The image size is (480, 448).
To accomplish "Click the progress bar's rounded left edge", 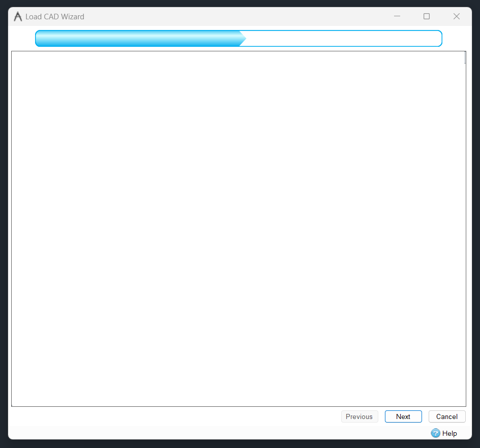I will point(37,38).
